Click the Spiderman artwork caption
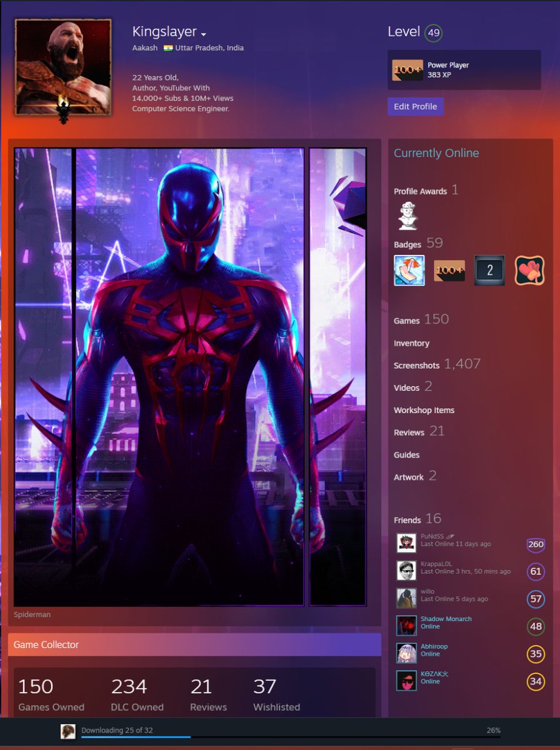560x750 pixels. (32, 614)
